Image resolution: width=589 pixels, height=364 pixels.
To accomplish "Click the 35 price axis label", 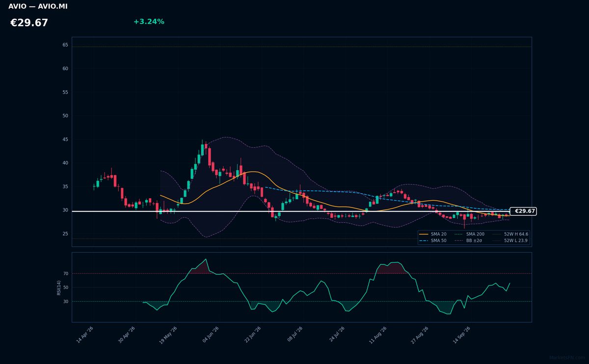I will (x=65, y=186).
